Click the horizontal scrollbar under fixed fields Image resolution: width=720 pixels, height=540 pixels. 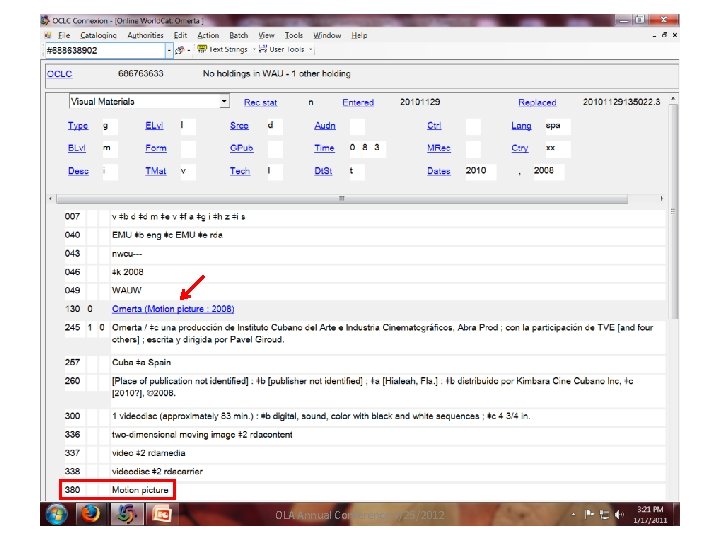341,198
